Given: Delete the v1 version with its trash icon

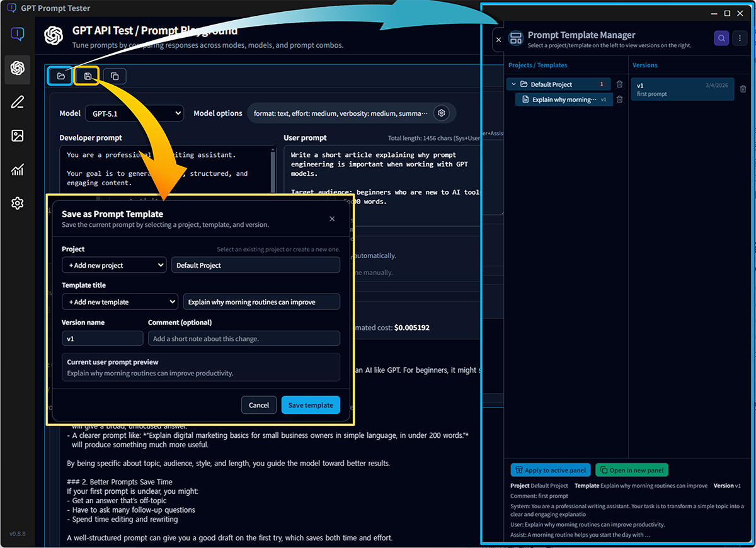Looking at the screenshot, I should click(x=743, y=89).
